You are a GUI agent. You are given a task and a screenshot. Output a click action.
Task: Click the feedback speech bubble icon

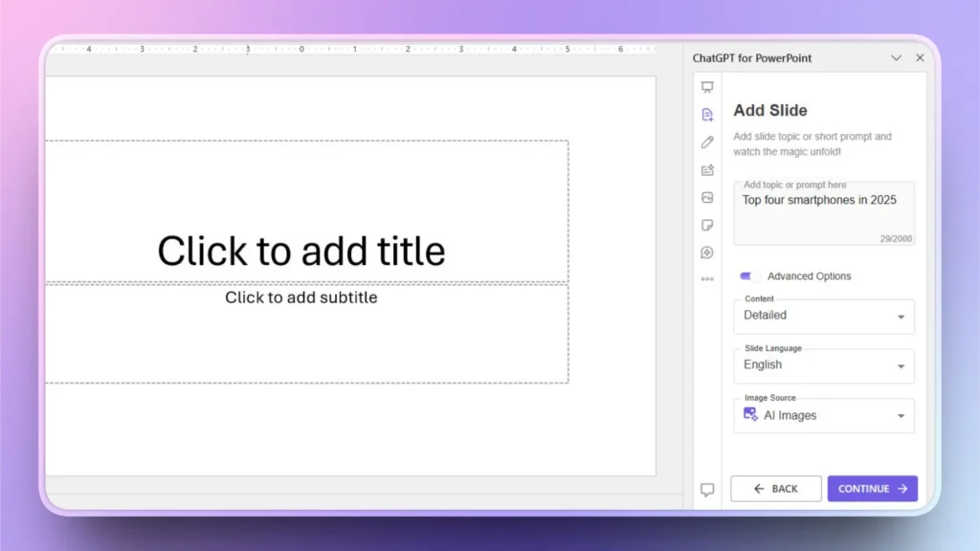pyautogui.click(x=707, y=489)
